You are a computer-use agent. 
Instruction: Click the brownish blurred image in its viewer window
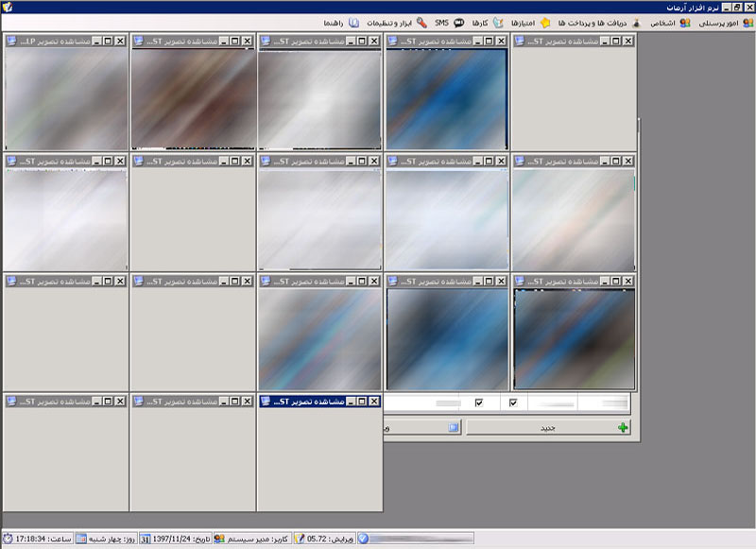(194, 98)
